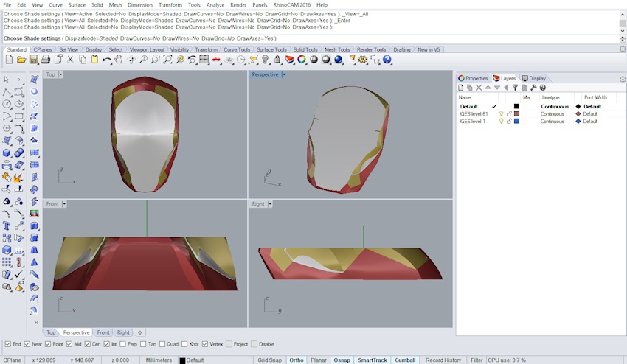This screenshot has height=364, width=627.
Task: Click the Explode tool icon in sidebar
Action: click(18, 178)
